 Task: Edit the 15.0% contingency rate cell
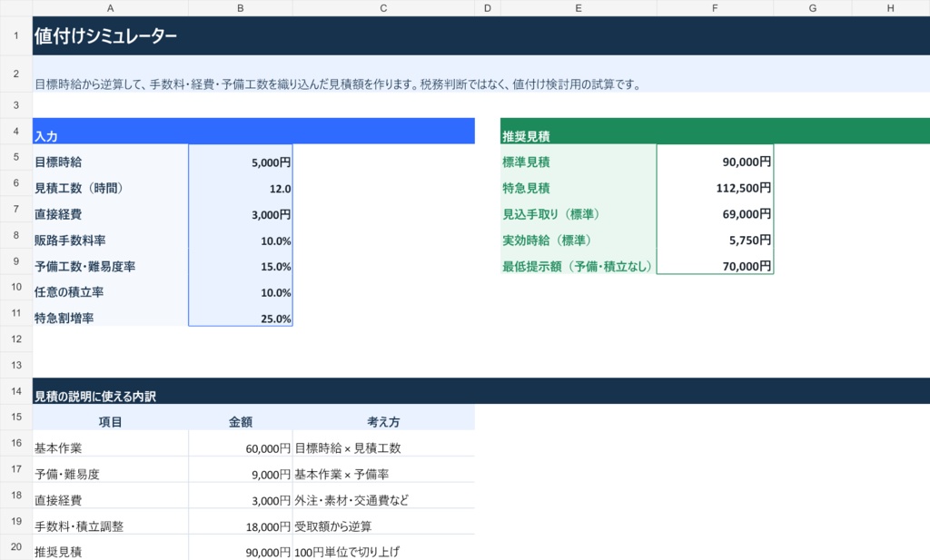[x=240, y=261]
